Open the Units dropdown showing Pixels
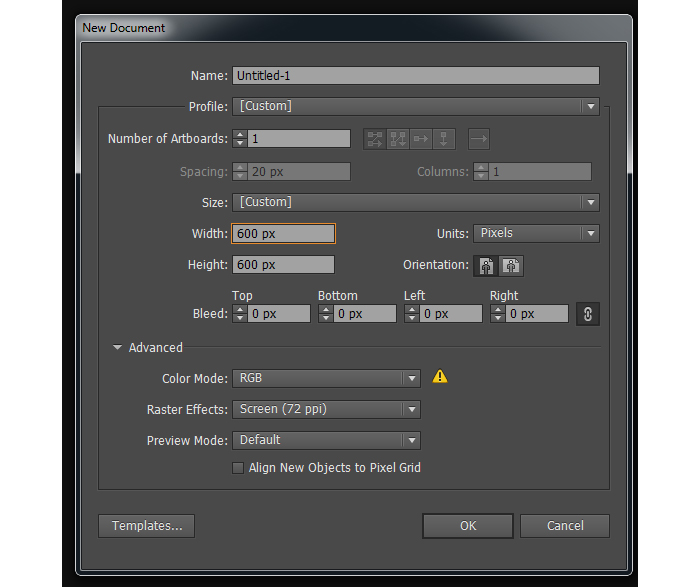The height and width of the screenshot is (587, 700). [x=535, y=233]
